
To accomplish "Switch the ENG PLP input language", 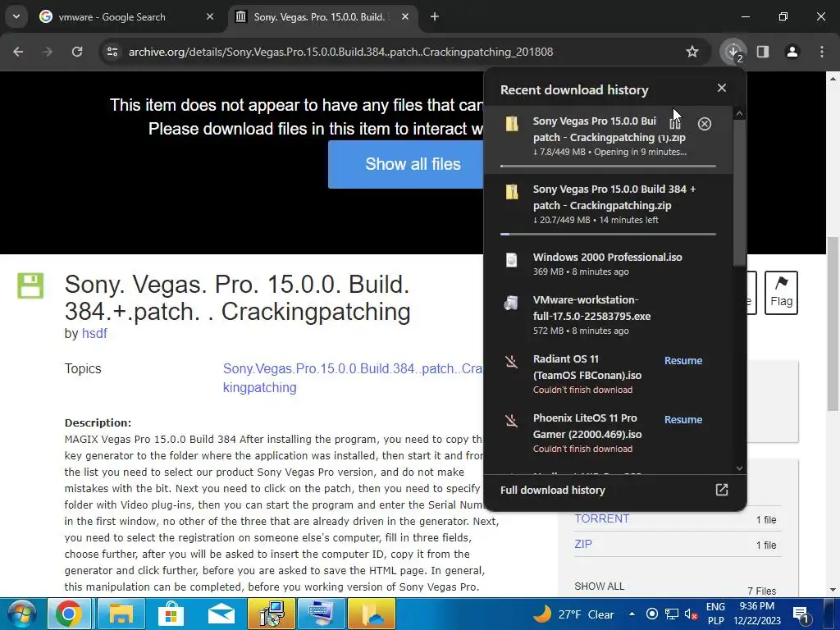I will (x=715, y=614).
